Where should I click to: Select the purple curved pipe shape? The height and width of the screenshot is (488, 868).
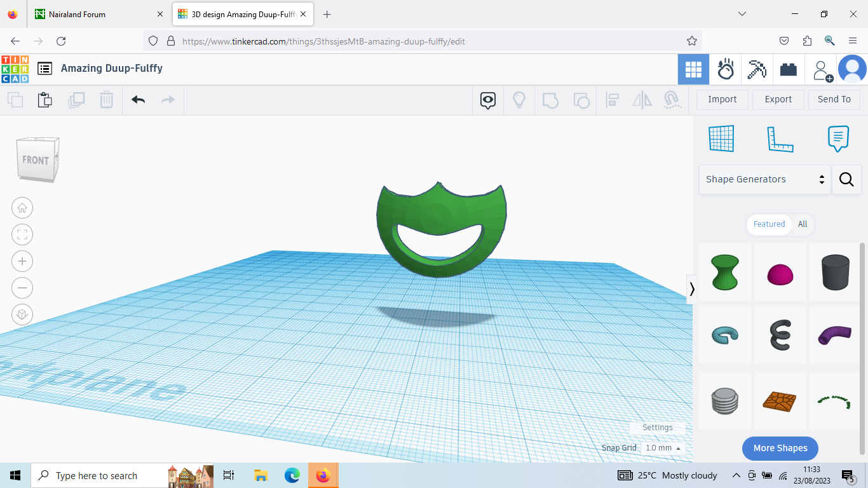pos(834,335)
